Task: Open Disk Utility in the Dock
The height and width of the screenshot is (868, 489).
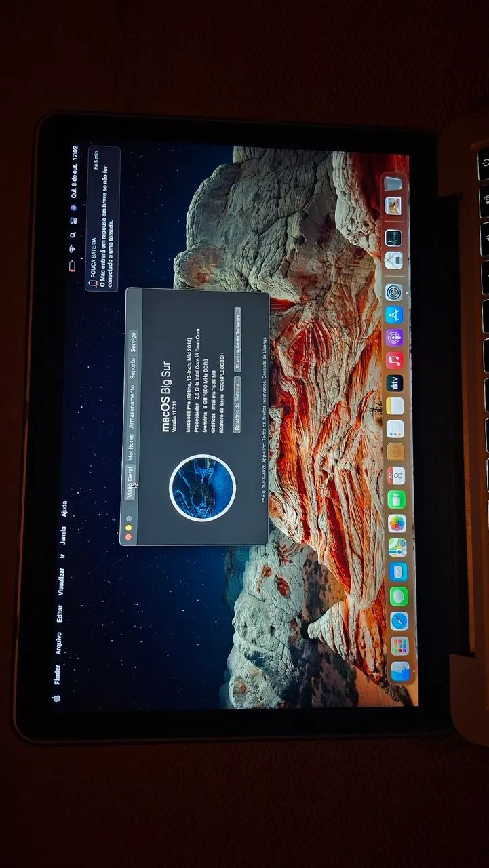Action: coord(393,260)
